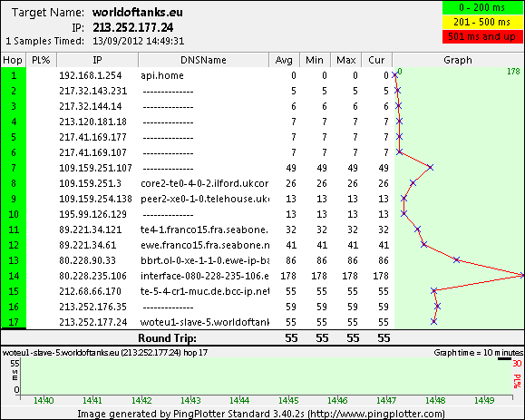Select IP address 217.41.169.177
The height and width of the screenshot is (420, 525).
point(92,137)
